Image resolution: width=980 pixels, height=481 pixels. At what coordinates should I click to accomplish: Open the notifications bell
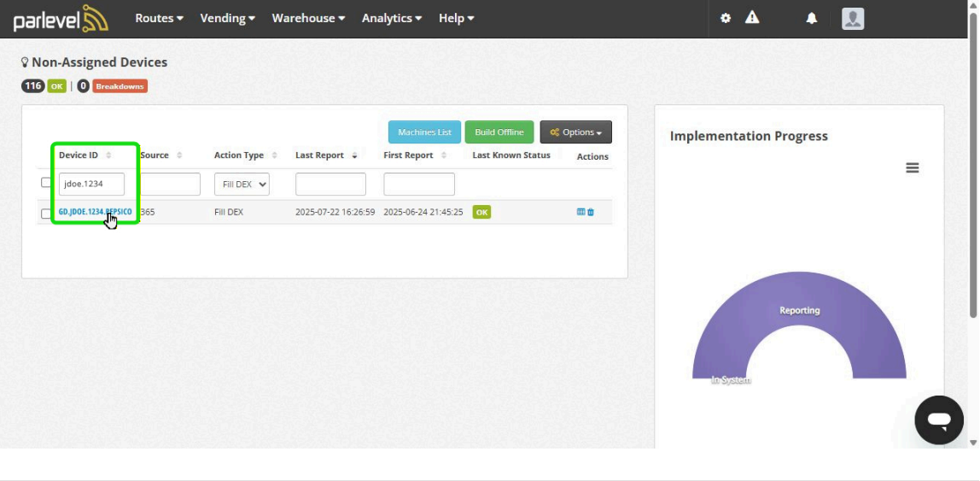click(x=812, y=18)
